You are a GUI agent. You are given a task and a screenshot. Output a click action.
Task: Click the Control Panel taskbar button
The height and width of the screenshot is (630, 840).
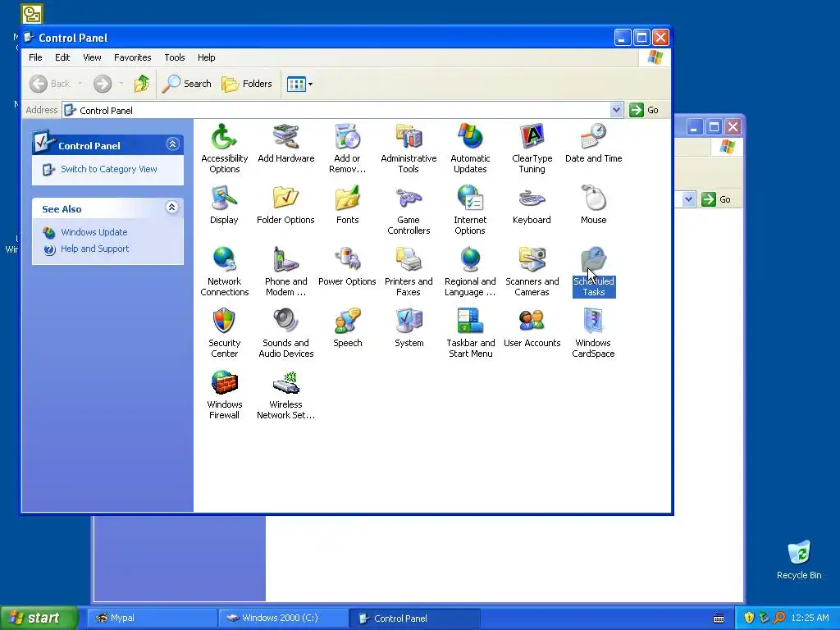(415, 619)
